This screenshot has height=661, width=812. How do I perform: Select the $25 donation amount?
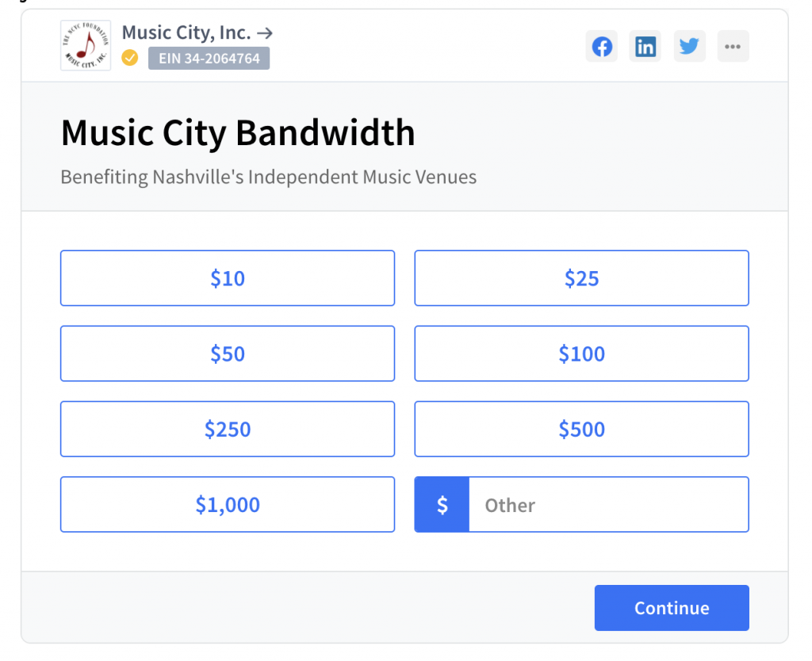point(581,278)
